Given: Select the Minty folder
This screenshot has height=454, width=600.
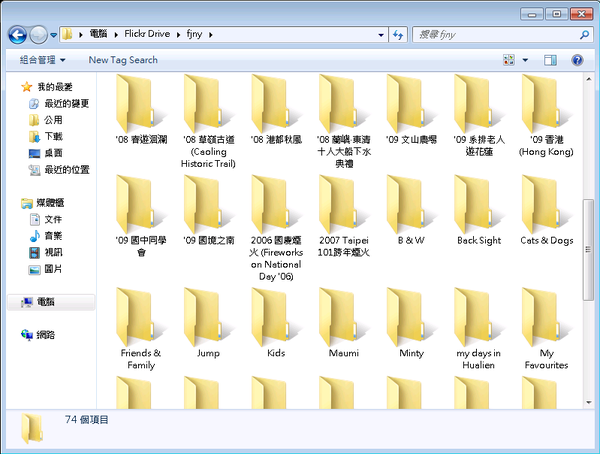Looking at the screenshot, I should [x=411, y=323].
